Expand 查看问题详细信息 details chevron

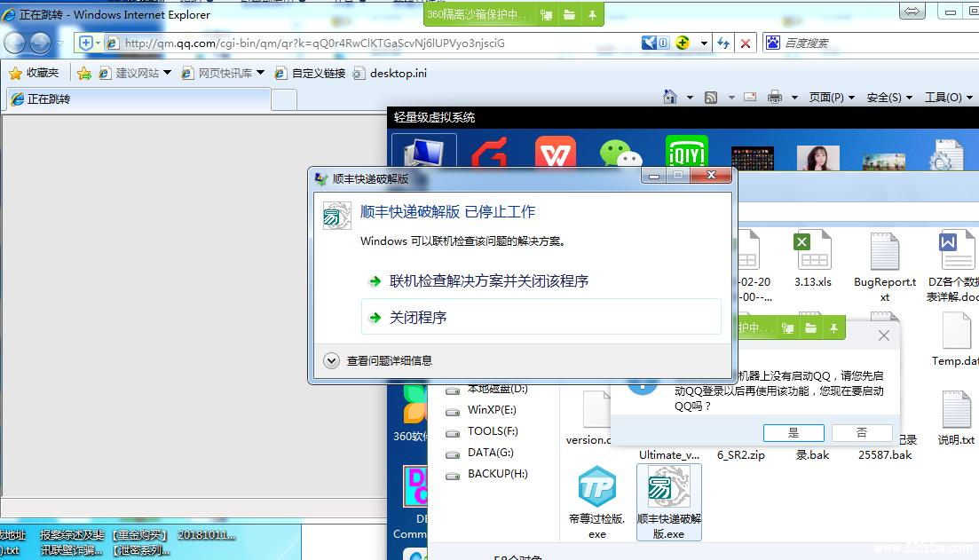click(332, 360)
